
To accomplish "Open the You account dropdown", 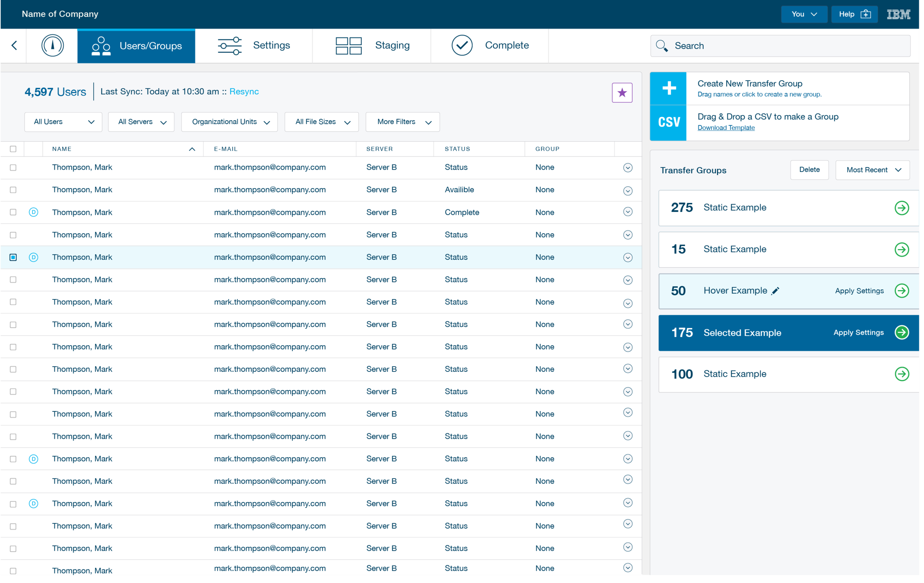I will (x=804, y=14).
